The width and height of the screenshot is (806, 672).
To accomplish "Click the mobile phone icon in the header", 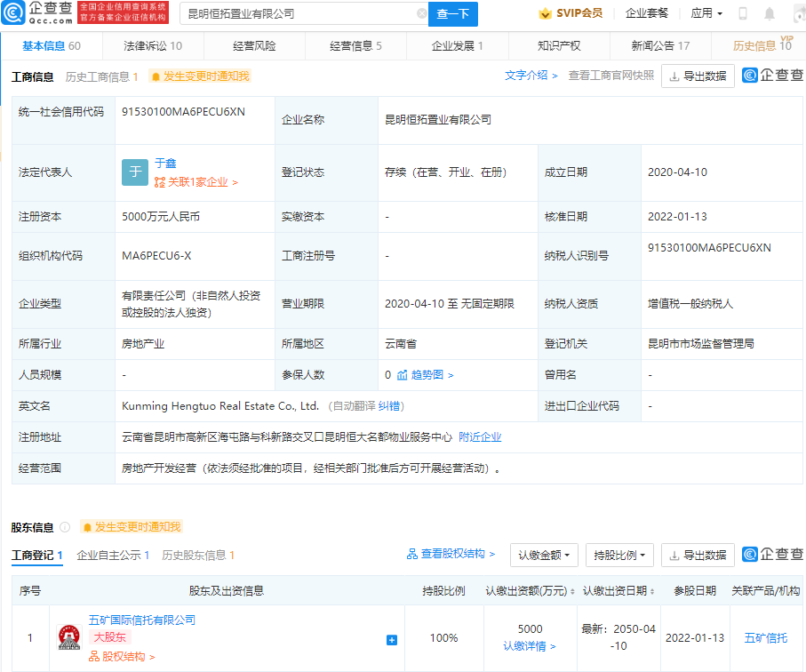I will tap(743, 14).
